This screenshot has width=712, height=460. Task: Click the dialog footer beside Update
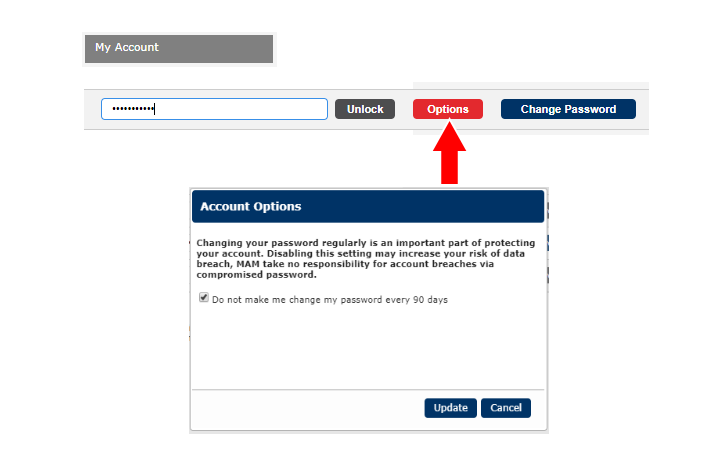300,408
